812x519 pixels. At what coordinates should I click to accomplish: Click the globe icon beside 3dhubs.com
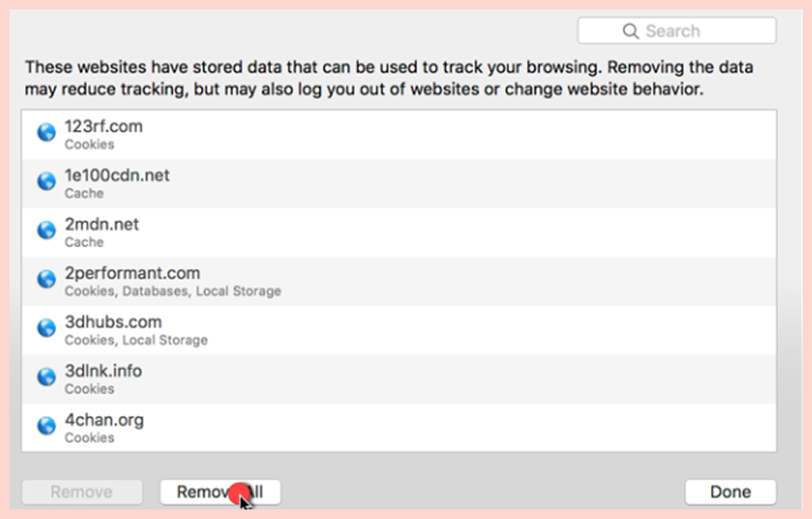(x=46, y=327)
